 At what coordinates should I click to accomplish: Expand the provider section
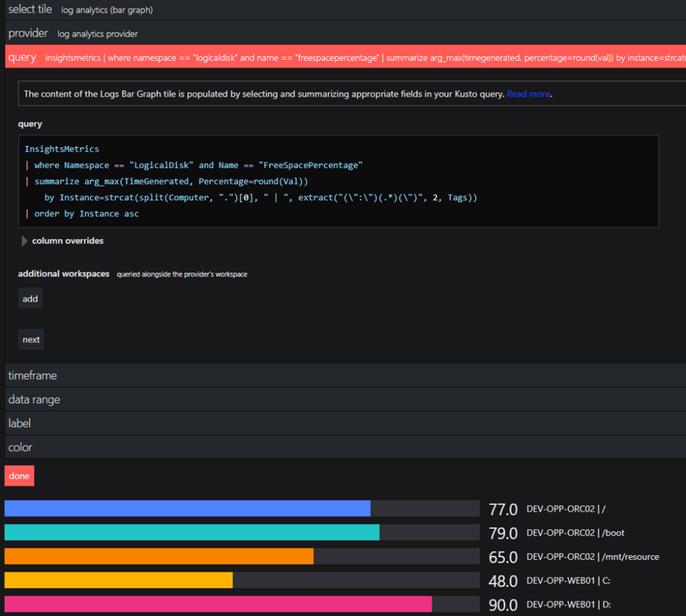click(27, 33)
